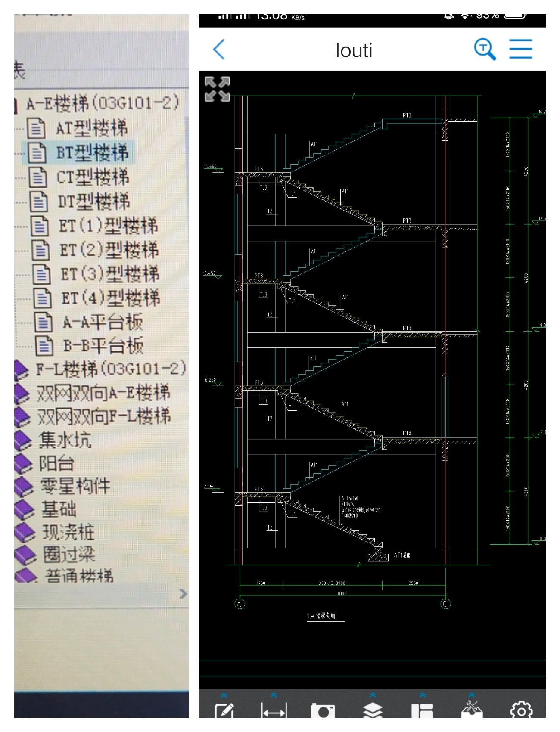Screen dimensions: 560x732
Task: Tap the fullscreen expand arrows icon
Action: [217, 89]
